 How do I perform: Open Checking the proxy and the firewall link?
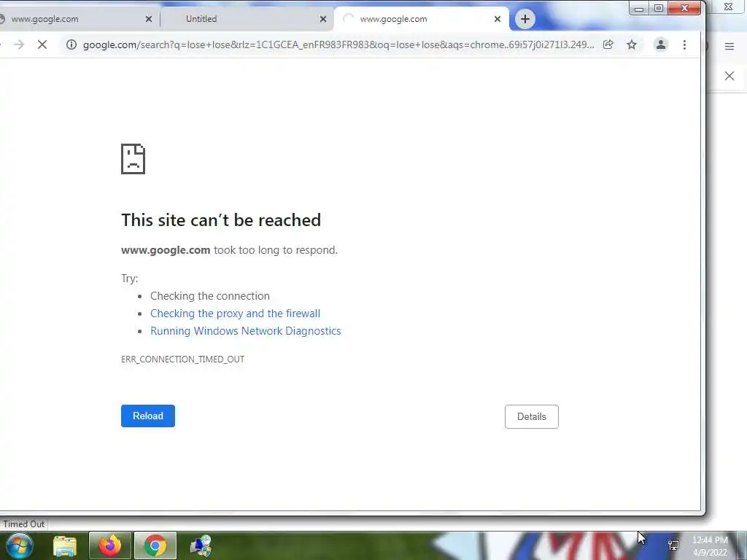pos(236,314)
